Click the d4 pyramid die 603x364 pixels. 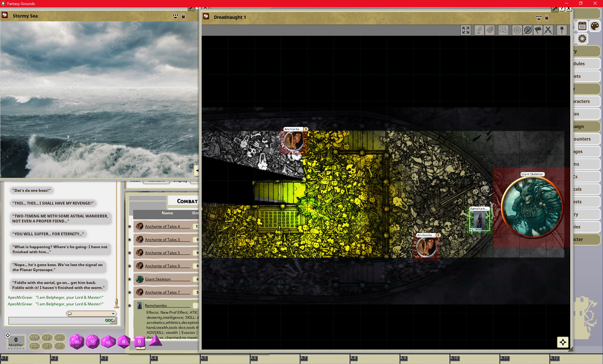pos(155,340)
